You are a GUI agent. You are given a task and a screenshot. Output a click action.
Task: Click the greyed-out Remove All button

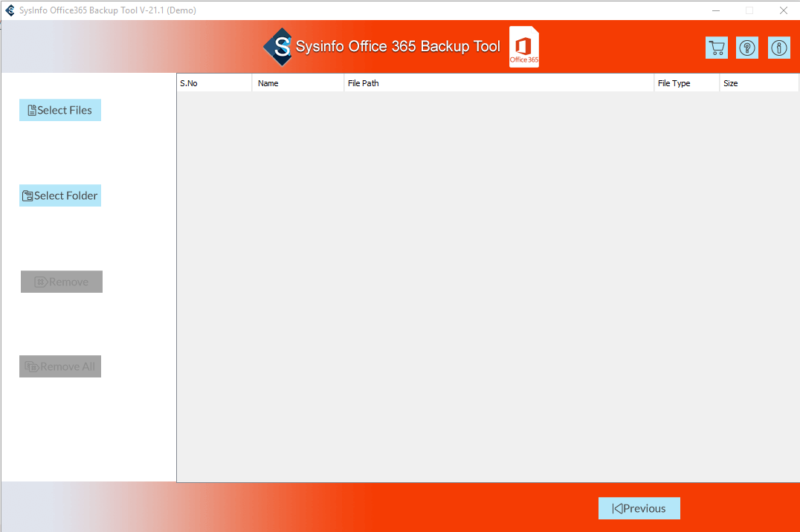(60, 366)
